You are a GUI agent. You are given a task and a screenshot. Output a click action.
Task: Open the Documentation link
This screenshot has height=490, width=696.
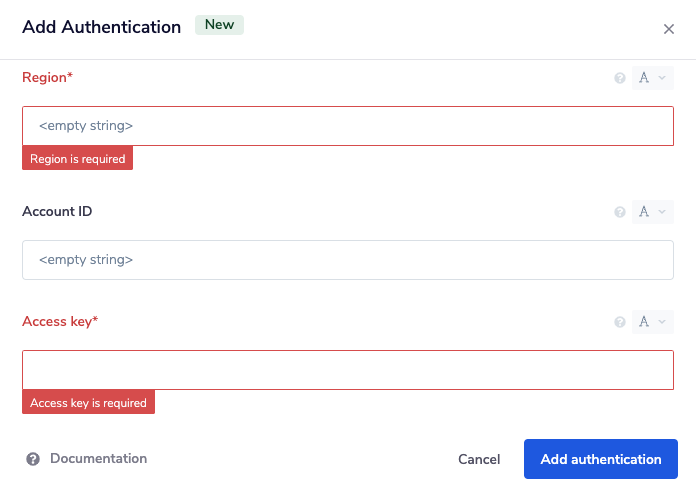tap(98, 459)
